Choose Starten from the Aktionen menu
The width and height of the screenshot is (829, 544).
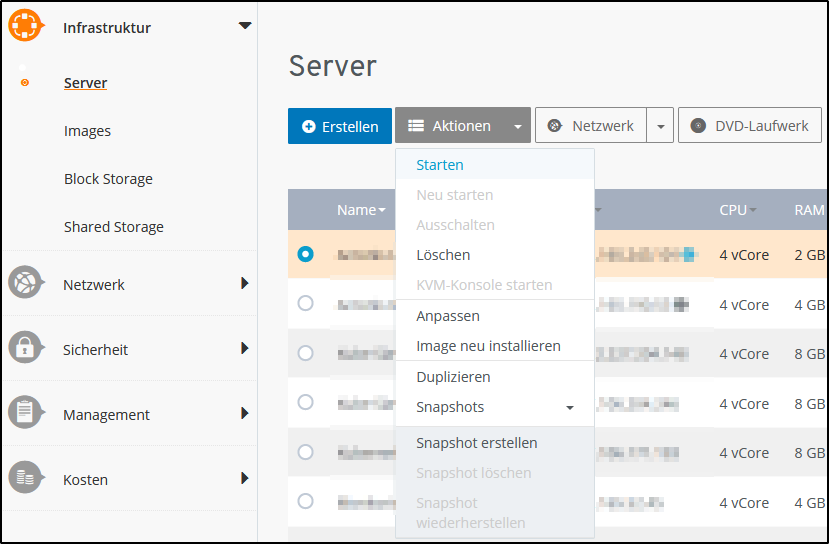(x=495, y=164)
